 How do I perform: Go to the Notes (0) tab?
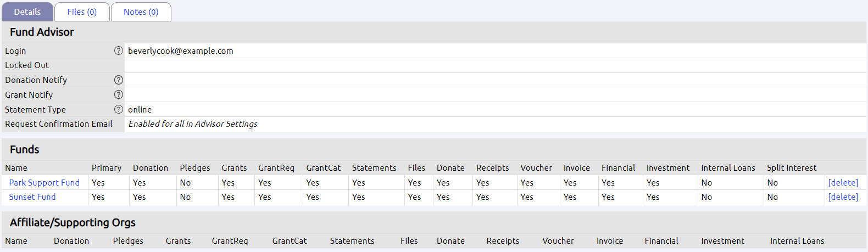(141, 12)
